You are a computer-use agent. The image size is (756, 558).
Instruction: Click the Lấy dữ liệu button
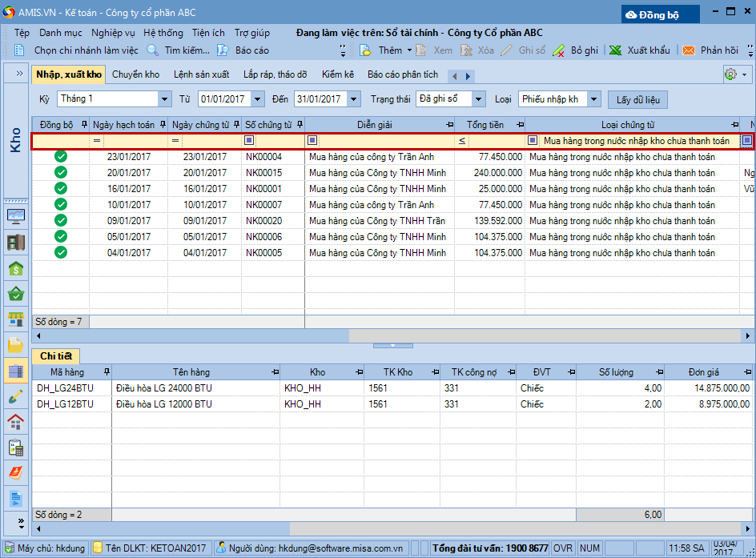(x=637, y=100)
